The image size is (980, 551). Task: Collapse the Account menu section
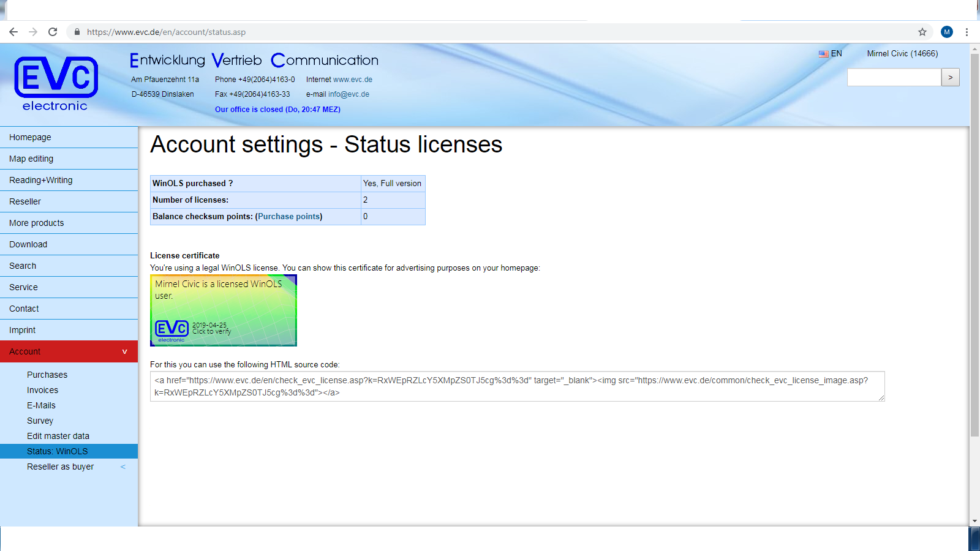(x=69, y=351)
